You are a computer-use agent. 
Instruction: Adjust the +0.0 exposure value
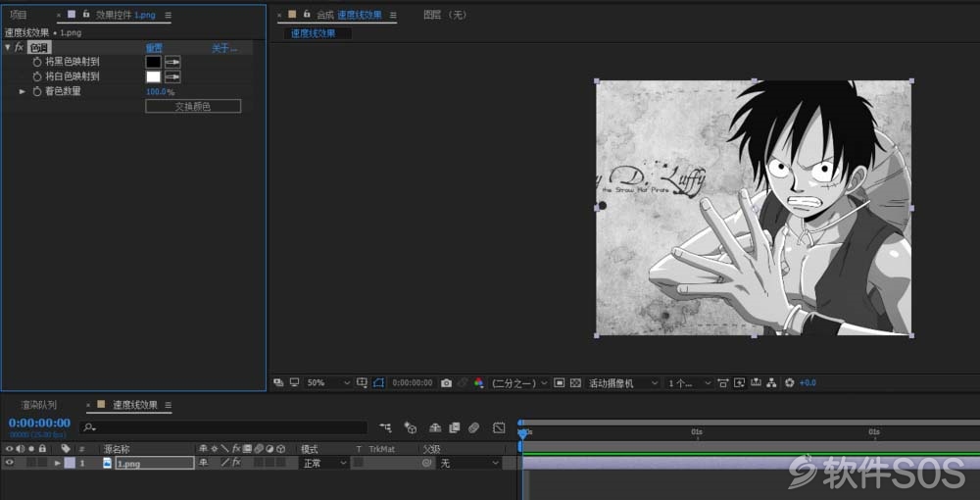tap(808, 382)
